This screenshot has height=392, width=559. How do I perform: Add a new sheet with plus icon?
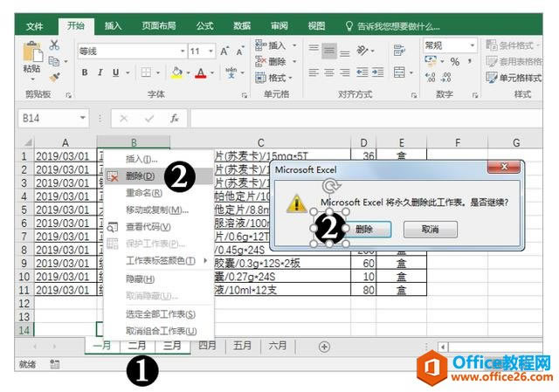[x=324, y=347]
